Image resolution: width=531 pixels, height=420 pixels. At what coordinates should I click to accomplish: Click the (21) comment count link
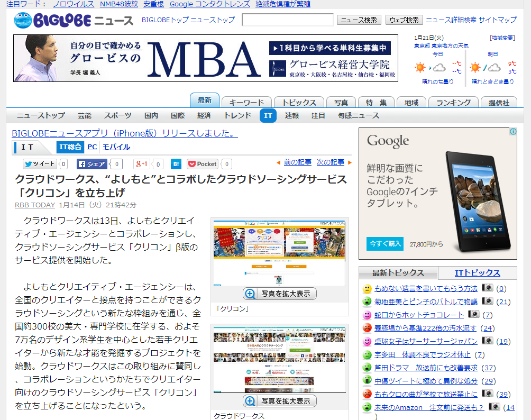tap(503, 302)
